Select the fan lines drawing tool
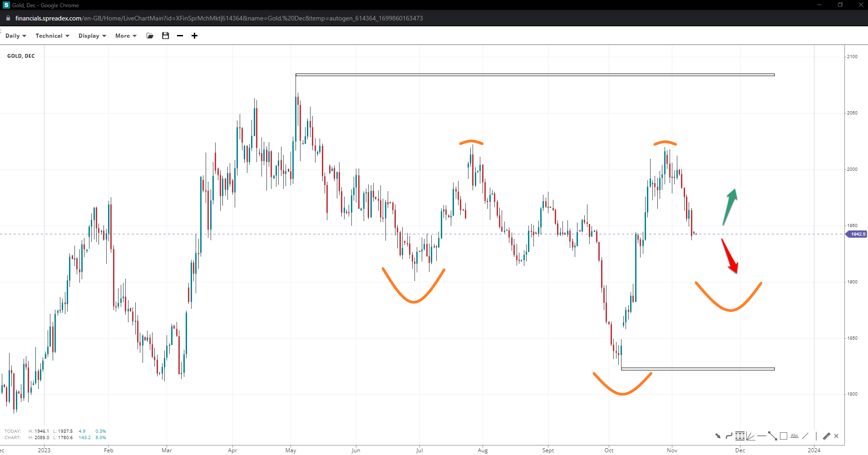 tap(750, 436)
